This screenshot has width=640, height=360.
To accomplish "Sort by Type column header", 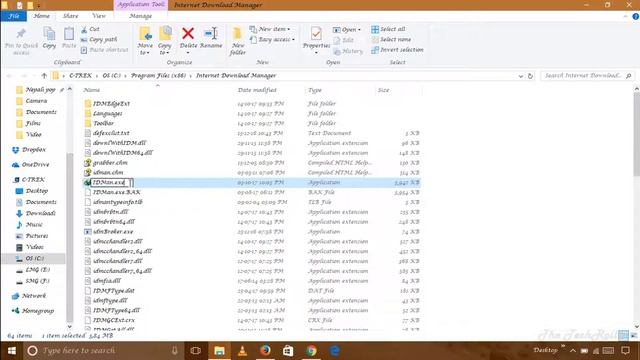I will click(315, 90).
